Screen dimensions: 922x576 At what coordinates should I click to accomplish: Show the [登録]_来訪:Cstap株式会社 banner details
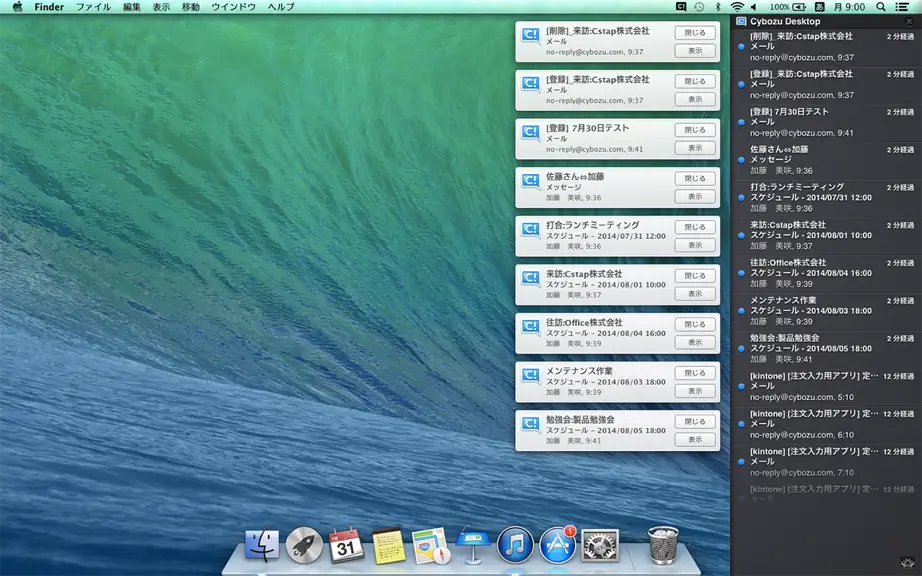click(695, 99)
